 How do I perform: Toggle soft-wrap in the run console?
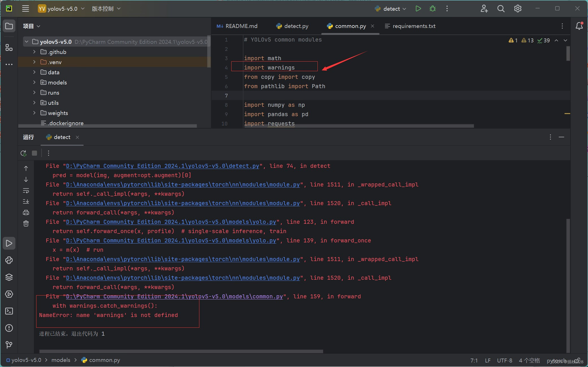pyautogui.click(x=26, y=191)
